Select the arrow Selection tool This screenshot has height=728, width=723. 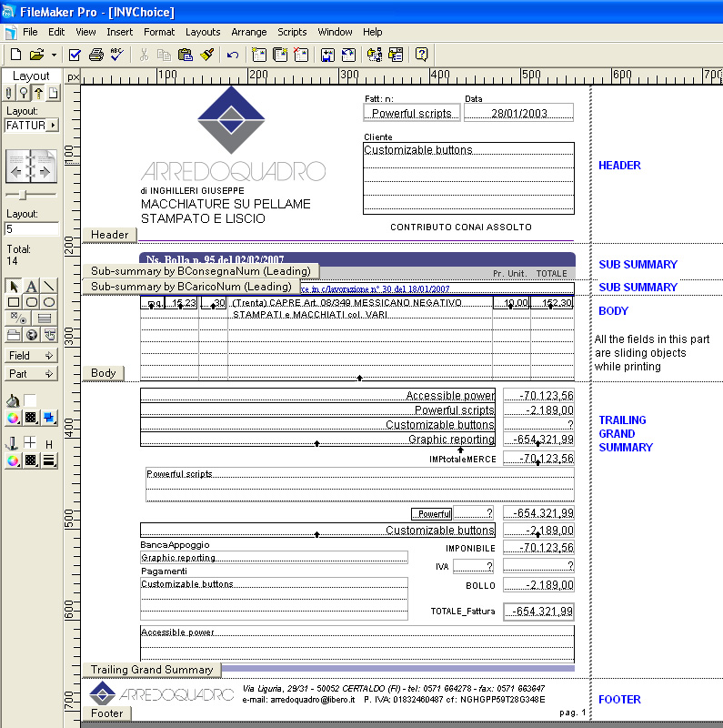[x=14, y=286]
